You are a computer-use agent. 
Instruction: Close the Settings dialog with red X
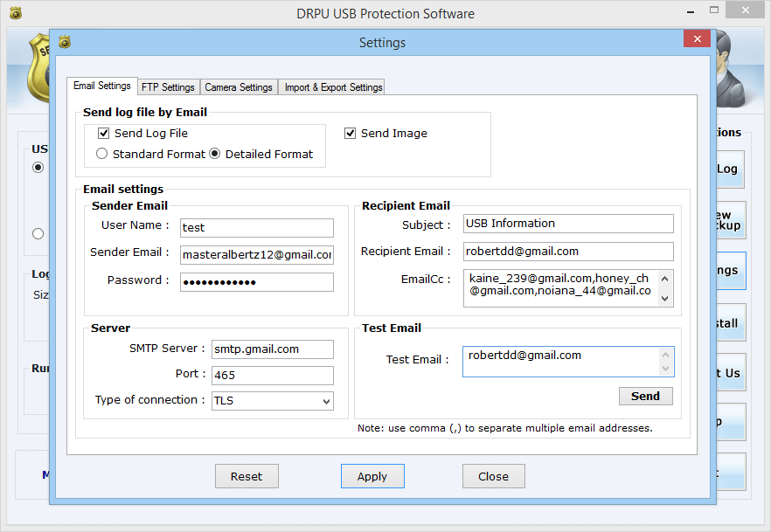pos(697,38)
